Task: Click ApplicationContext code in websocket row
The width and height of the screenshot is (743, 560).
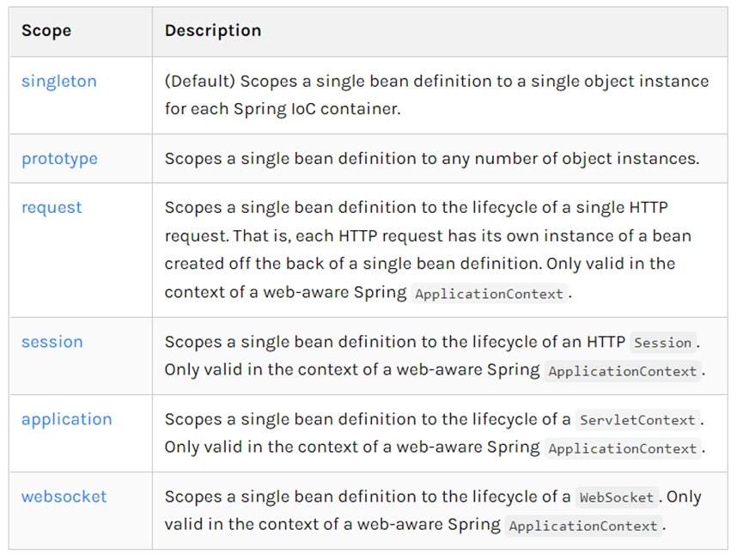Action: coord(583,526)
